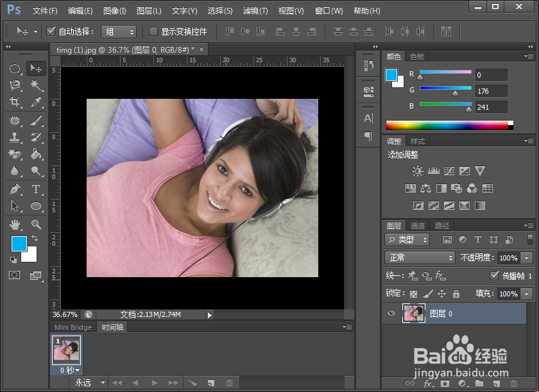Switch to the Swatches tab
The height and width of the screenshot is (392, 539).
click(x=417, y=56)
